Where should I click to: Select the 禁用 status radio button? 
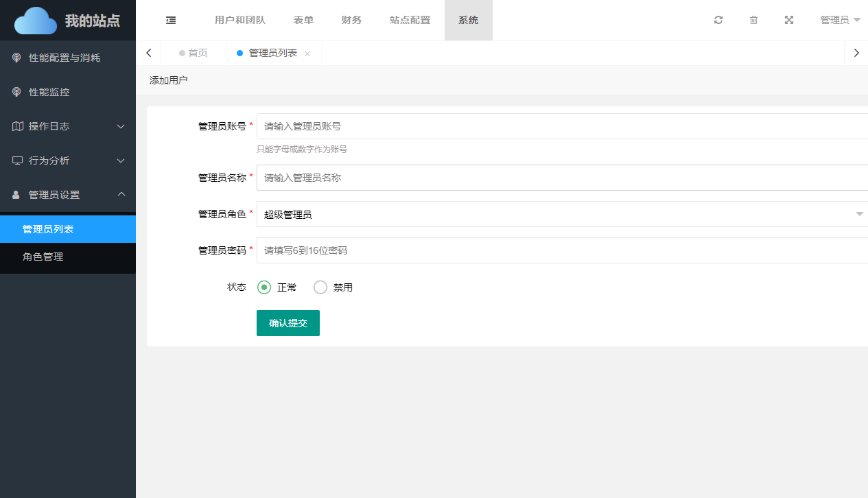tap(320, 287)
